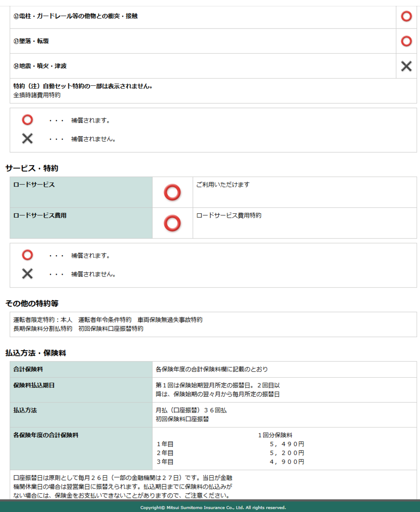Click the その他の特約等 section heading
The height and width of the screenshot is (512, 420).
click(32, 304)
